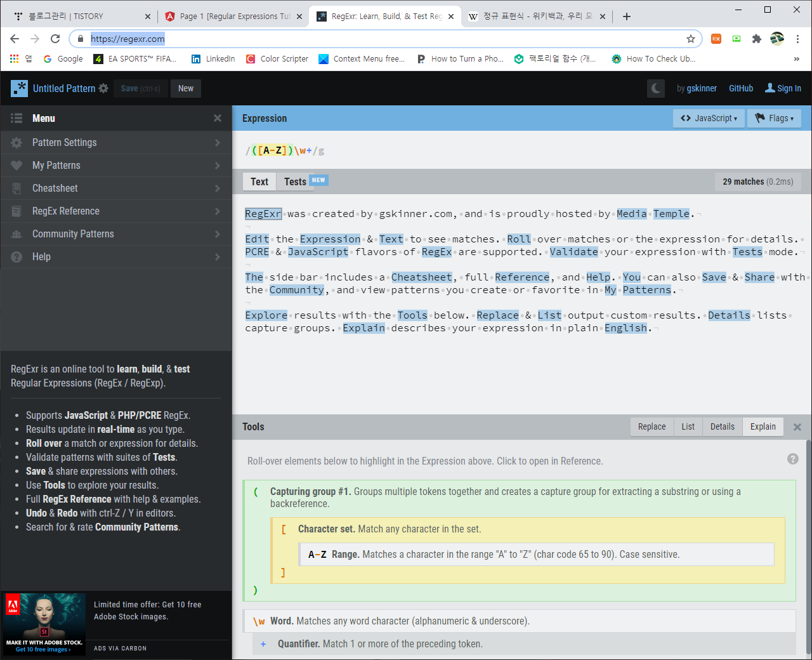Click the Tools help question mark icon

click(793, 459)
